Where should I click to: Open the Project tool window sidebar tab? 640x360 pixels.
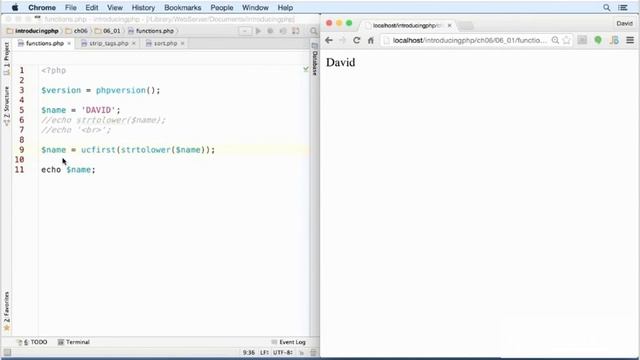[6, 58]
